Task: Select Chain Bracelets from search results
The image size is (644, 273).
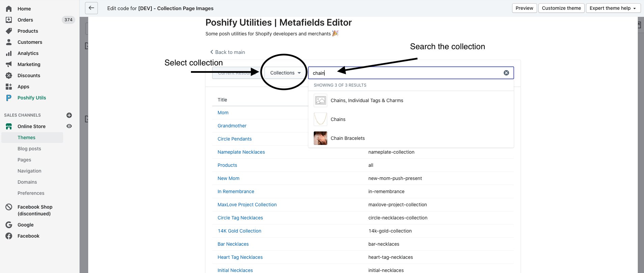Action: 347,138
